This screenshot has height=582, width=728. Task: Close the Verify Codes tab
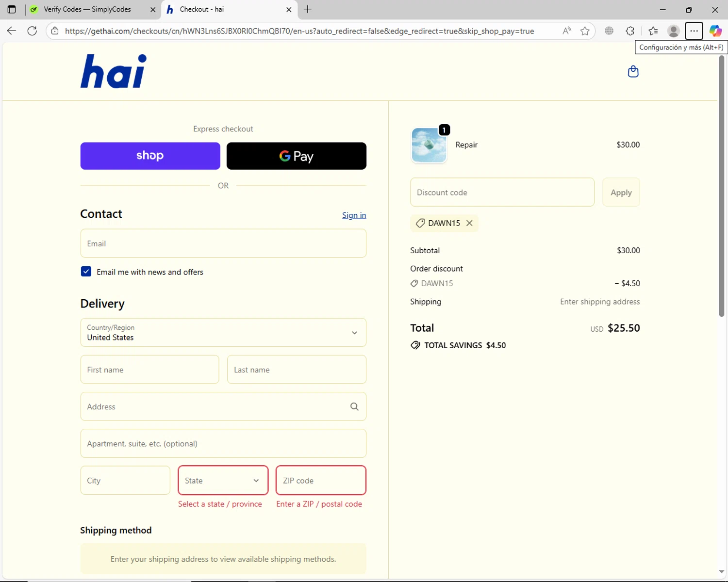(x=153, y=9)
